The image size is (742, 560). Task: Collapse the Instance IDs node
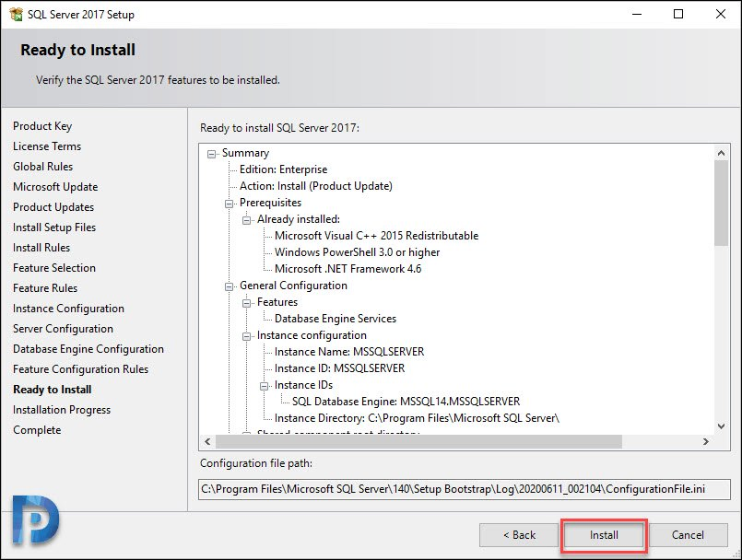pos(264,386)
